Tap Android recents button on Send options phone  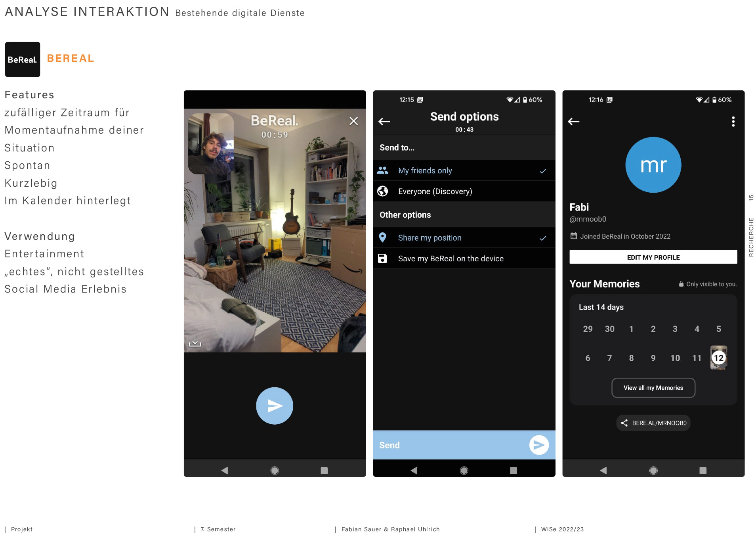pos(514,470)
